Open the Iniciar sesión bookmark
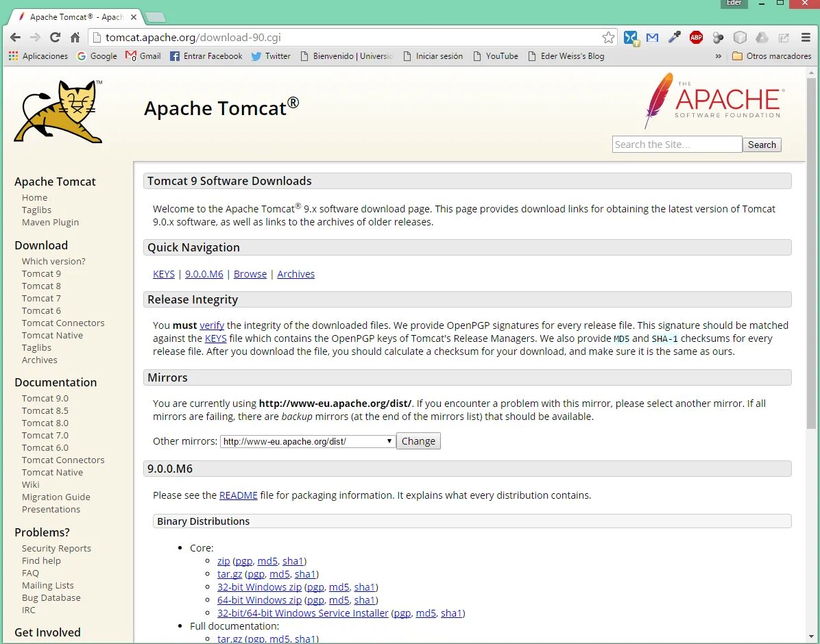This screenshot has width=820, height=644. [x=433, y=56]
